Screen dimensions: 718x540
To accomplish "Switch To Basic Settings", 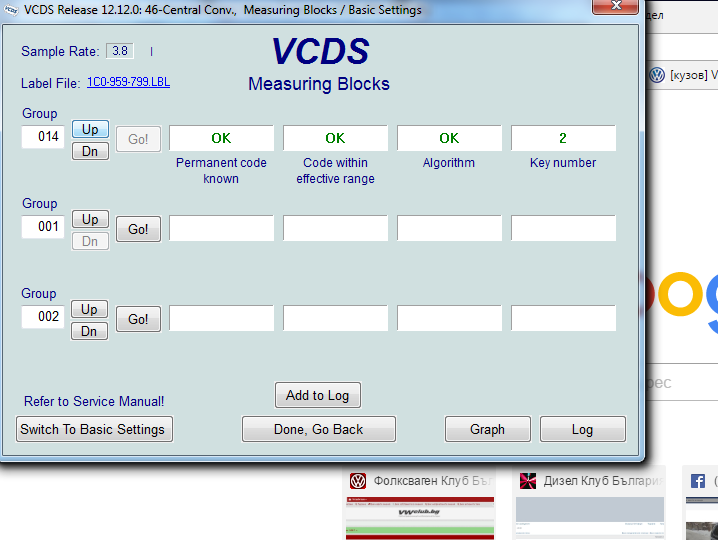I will point(95,429).
